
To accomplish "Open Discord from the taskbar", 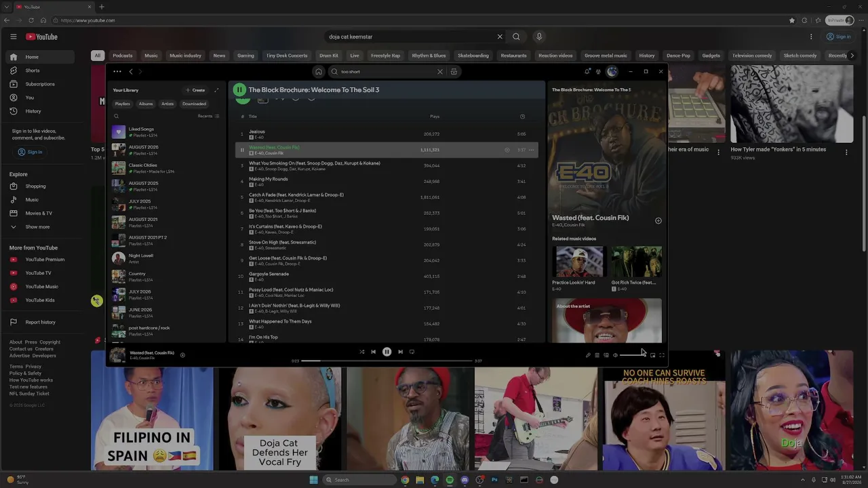I will point(465,480).
